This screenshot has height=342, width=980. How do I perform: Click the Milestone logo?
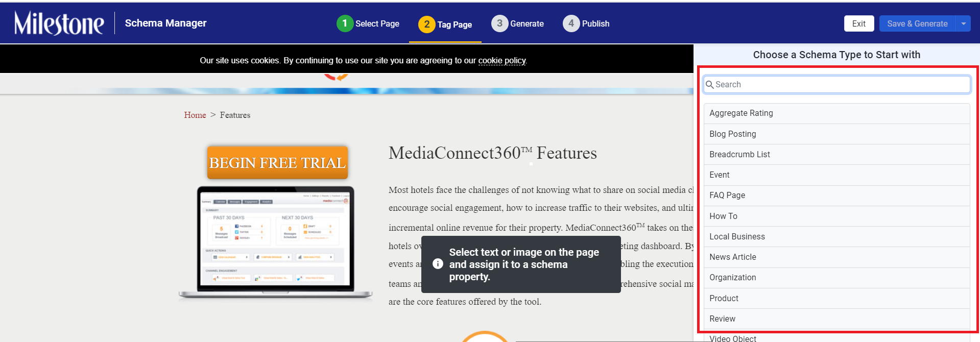[x=59, y=23]
